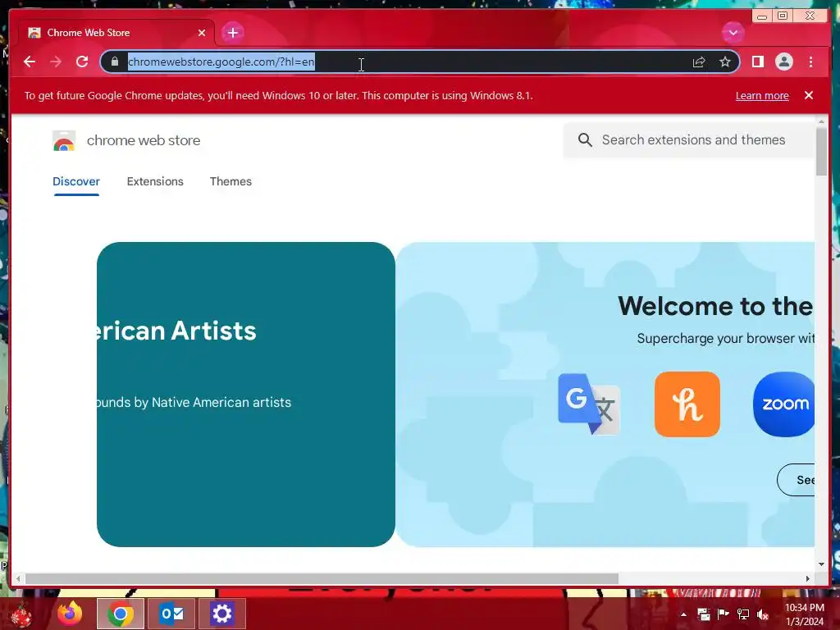Click the muted volume tray icon

tap(763, 614)
